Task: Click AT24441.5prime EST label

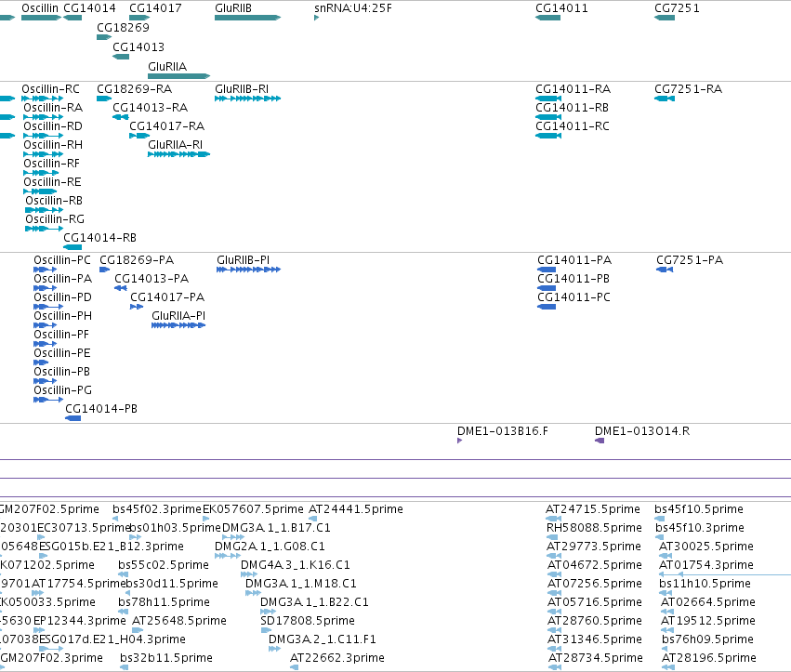Action: pos(356,509)
